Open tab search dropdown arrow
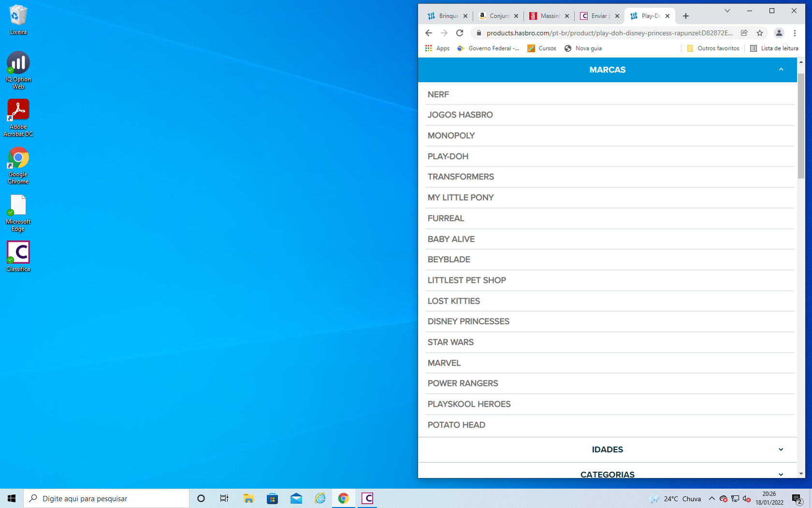The height and width of the screenshot is (508, 812). (x=727, y=11)
